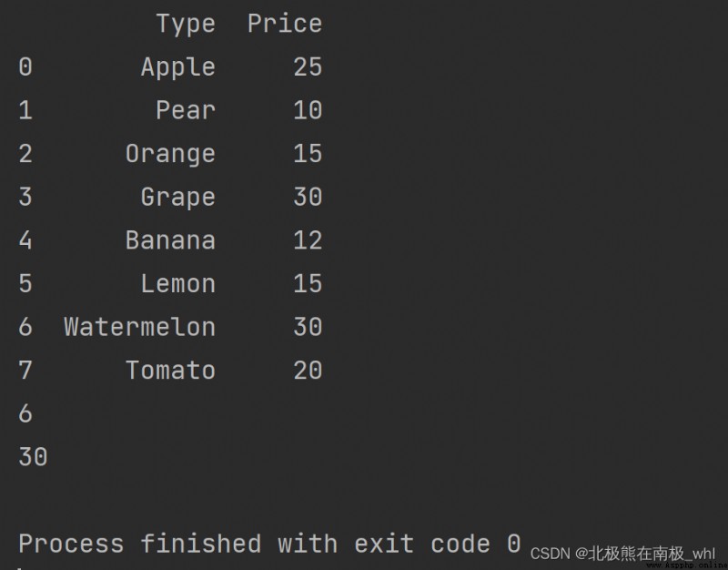This screenshot has height=570, width=728.
Task: Click the CSDN author watermark text
Action: [622, 554]
